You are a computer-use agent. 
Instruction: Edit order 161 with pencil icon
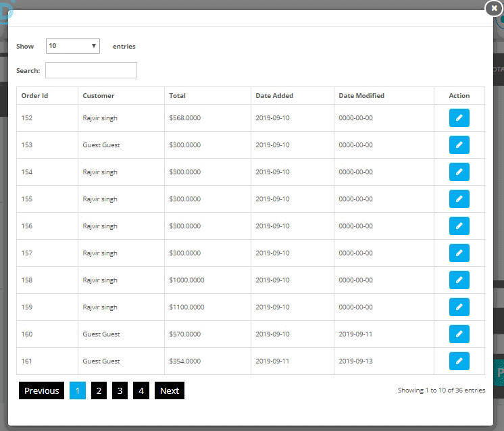459,361
